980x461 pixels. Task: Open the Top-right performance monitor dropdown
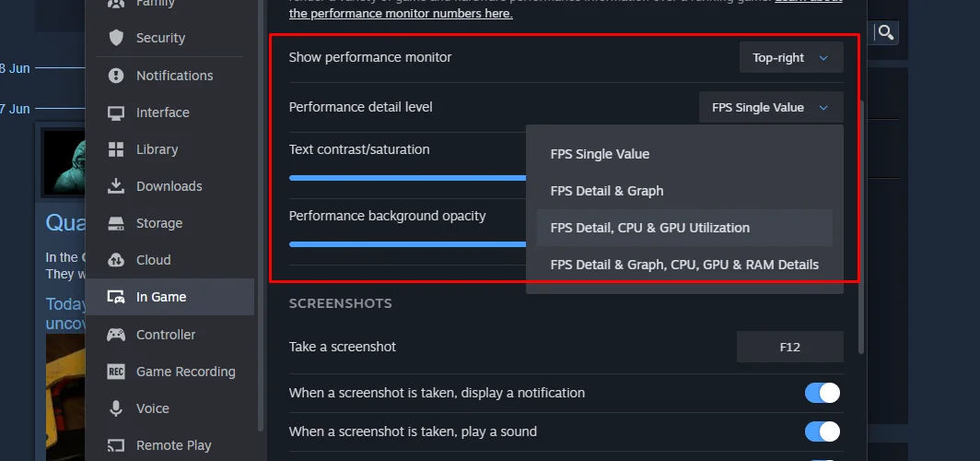point(790,57)
